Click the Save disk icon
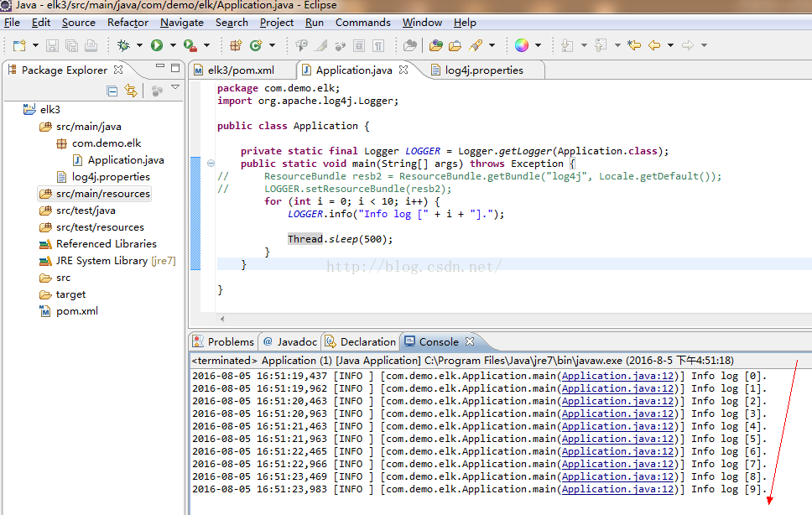Screen dimensions: 812x515 click(x=52, y=45)
